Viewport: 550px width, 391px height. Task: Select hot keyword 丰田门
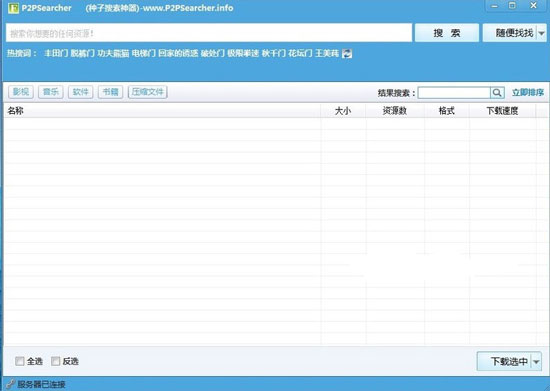point(56,53)
